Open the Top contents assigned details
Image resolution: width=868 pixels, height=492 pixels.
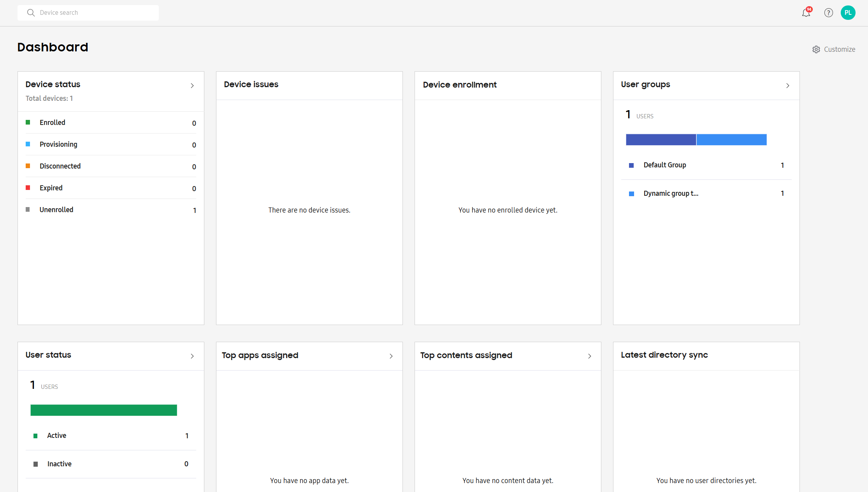click(x=589, y=356)
